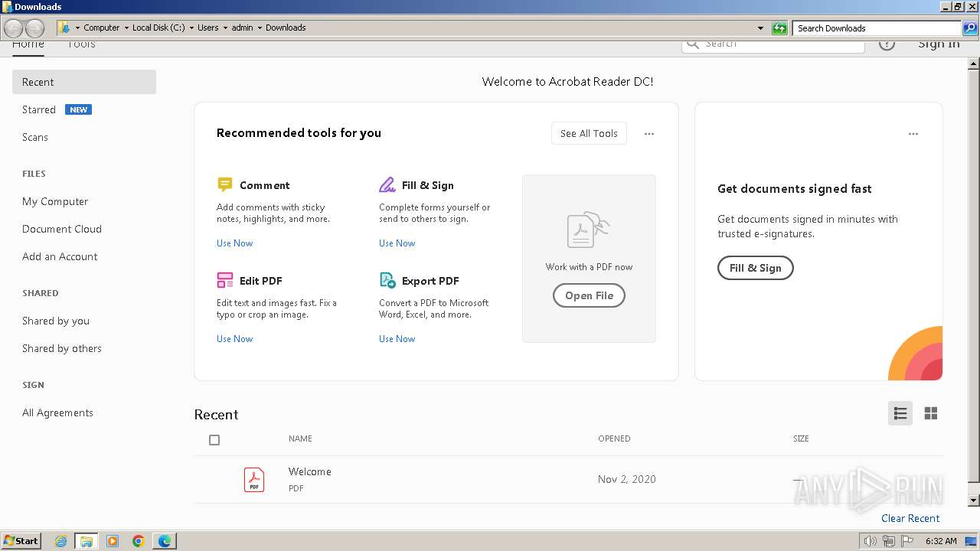Click the vertical scrollbar down arrow
Viewport: 980px width, 551px height.
974,500
